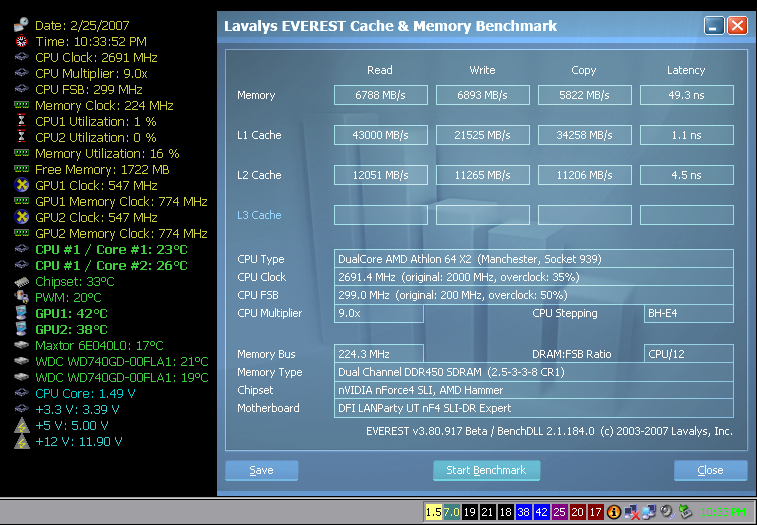The image size is (757, 525).
Task: Click the GPU2 temperature monitor icon
Action: pos(21,329)
